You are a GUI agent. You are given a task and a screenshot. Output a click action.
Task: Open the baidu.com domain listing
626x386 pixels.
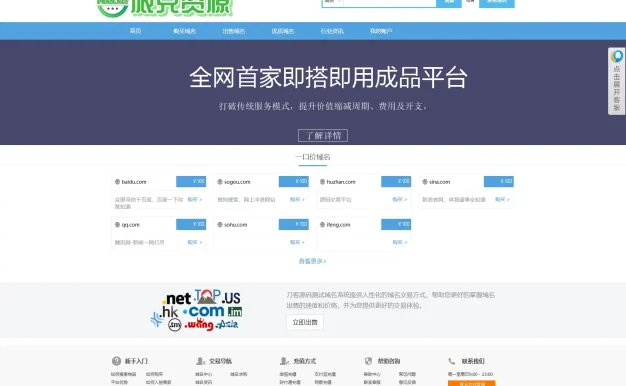pos(134,182)
